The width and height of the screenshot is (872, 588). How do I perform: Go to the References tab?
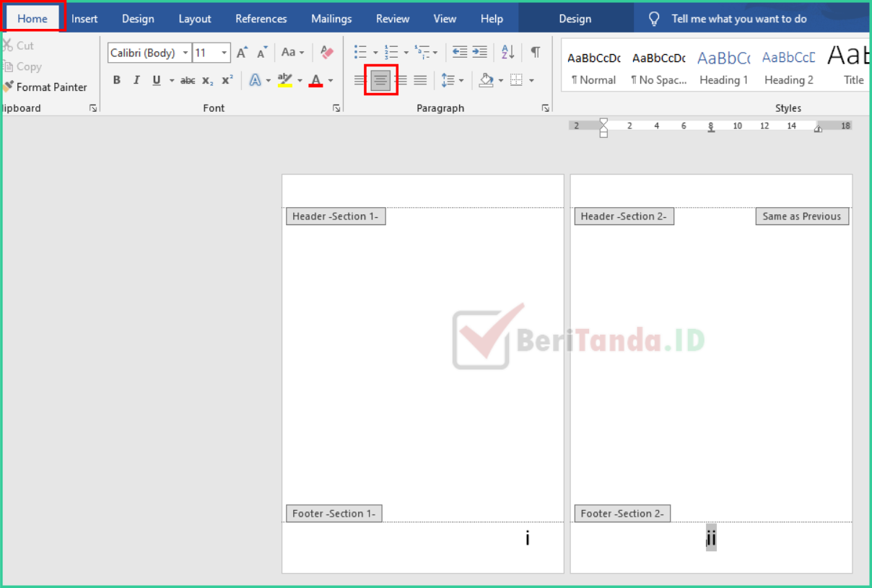coord(261,19)
